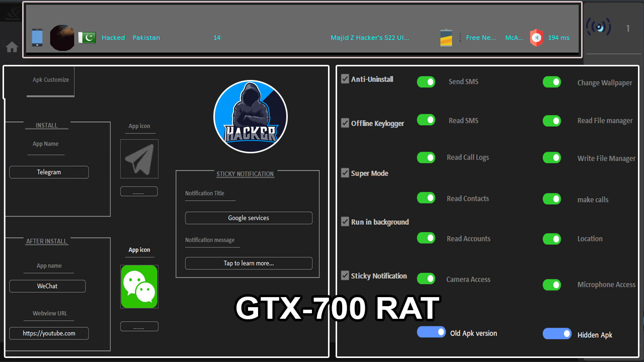Edit the Notification message field

[249, 263]
